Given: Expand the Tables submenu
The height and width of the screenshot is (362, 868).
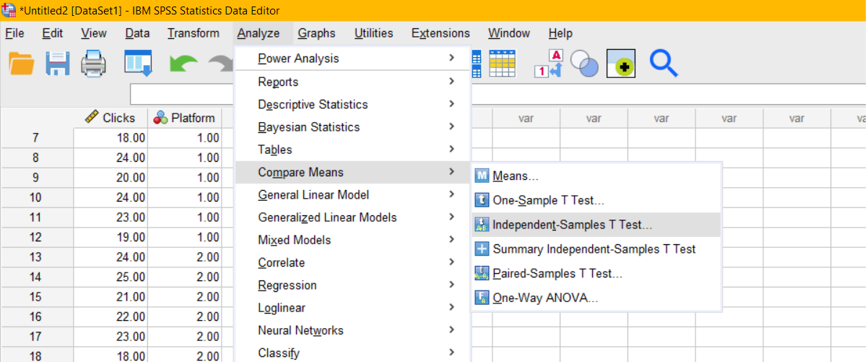Looking at the screenshot, I should [353, 150].
